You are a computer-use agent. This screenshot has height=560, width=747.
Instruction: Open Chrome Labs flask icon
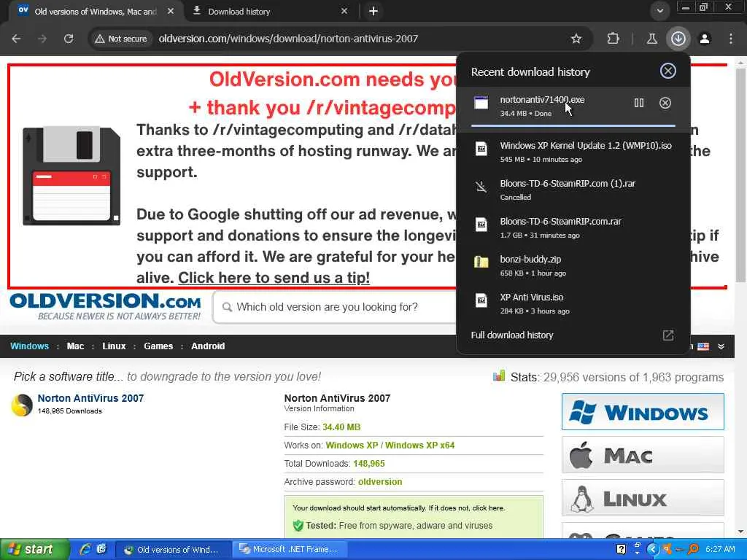coord(651,39)
